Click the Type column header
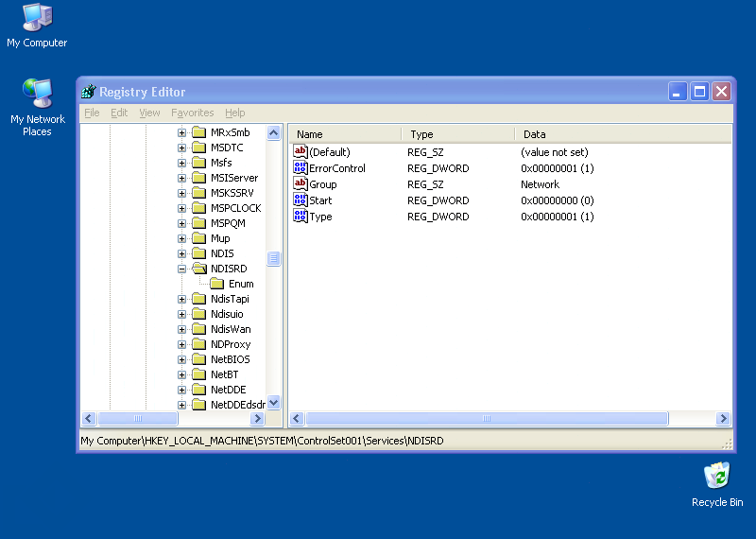This screenshot has height=539, width=756. pos(458,134)
